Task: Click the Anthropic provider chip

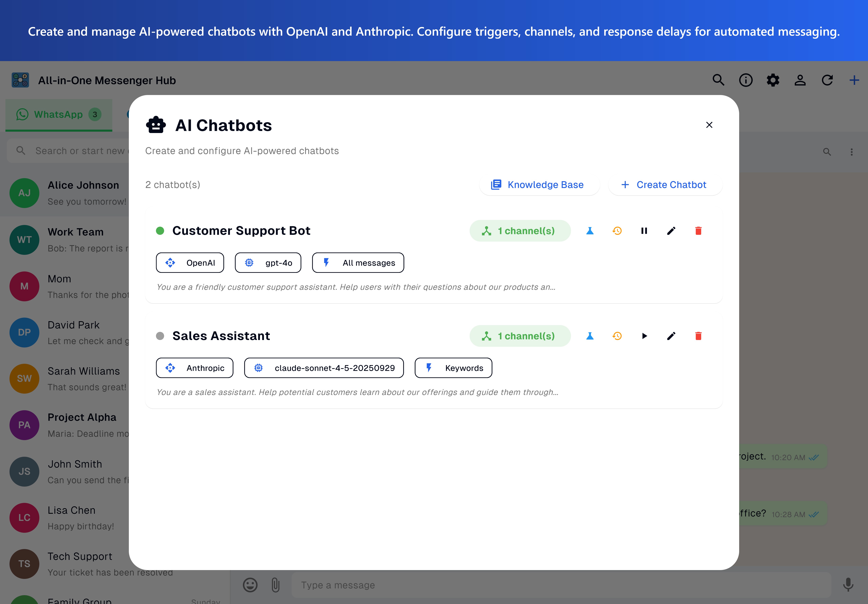Action: (x=195, y=368)
